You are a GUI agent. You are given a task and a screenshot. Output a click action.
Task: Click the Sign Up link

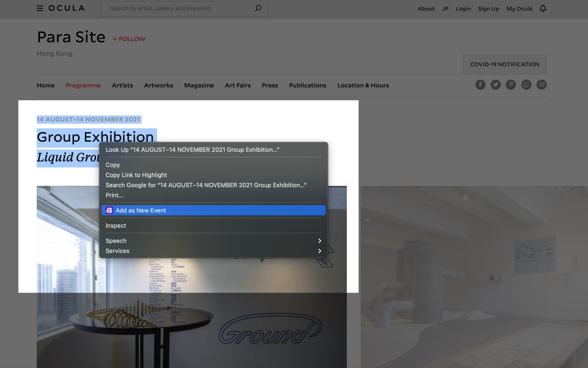(x=488, y=9)
